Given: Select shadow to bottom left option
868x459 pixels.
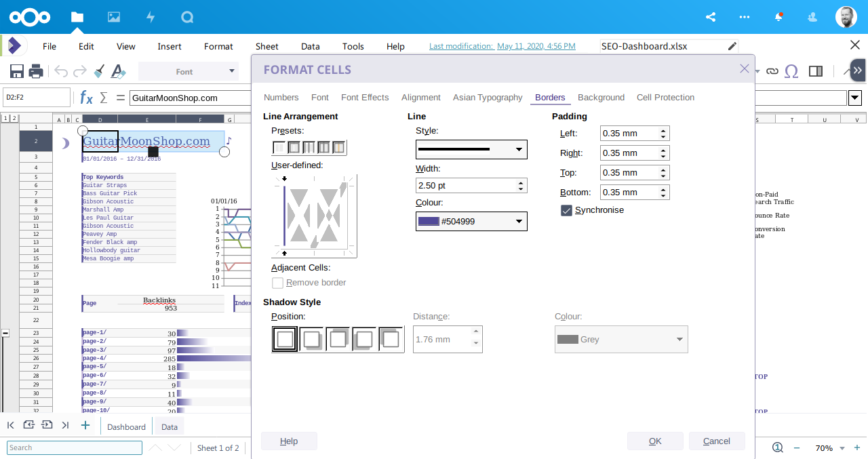Looking at the screenshot, I should click(x=364, y=339).
